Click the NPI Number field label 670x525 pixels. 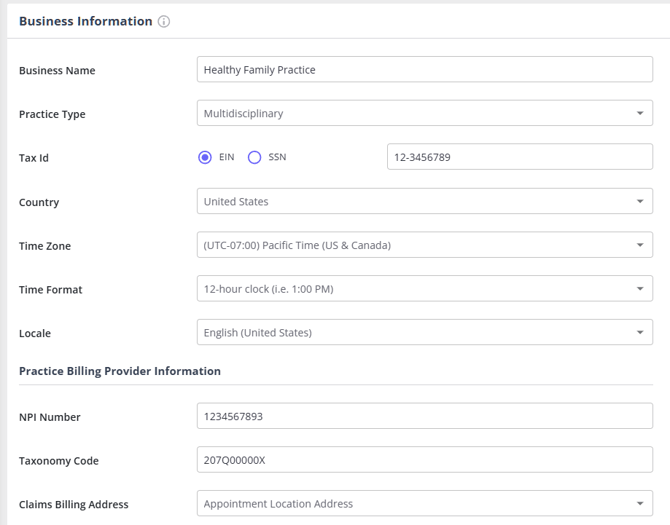(x=50, y=417)
